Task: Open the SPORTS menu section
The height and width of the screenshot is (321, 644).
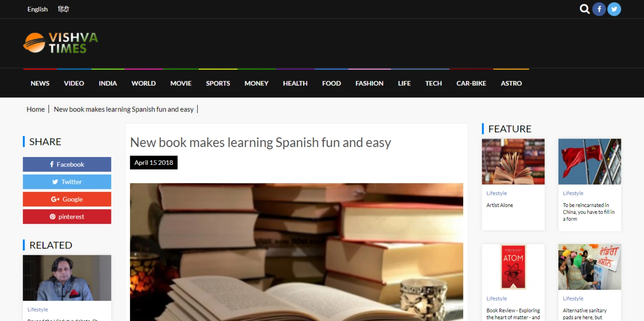Action: [x=218, y=83]
